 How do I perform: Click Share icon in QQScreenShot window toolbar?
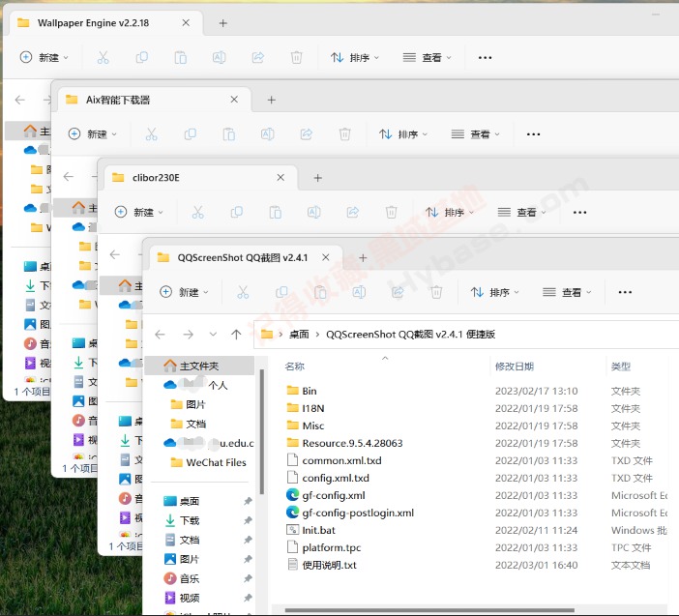pos(398,293)
